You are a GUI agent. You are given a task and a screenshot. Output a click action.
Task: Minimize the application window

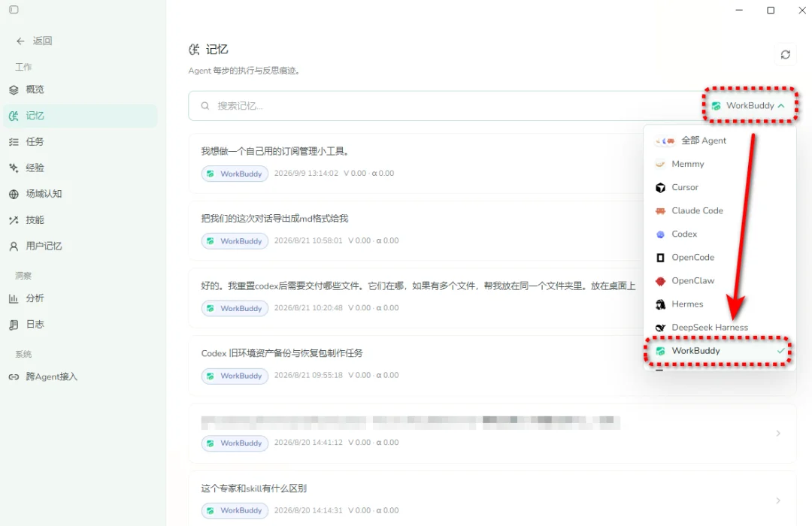[739, 11]
